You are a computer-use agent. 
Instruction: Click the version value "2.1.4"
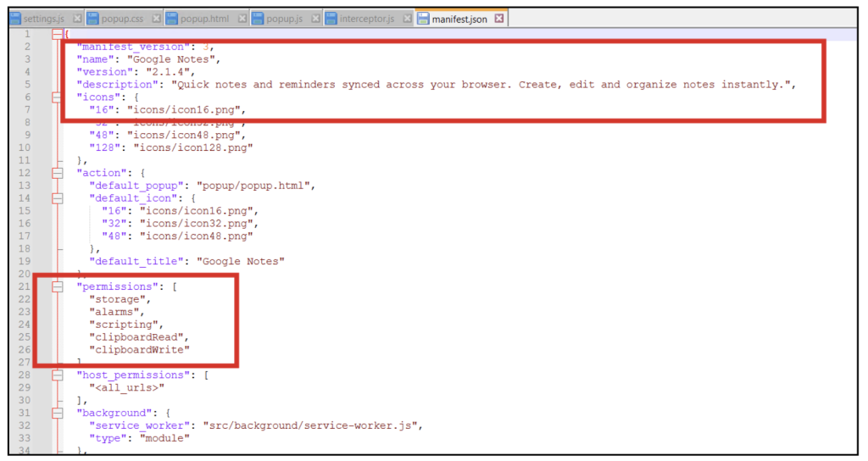pyautogui.click(x=168, y=72)
